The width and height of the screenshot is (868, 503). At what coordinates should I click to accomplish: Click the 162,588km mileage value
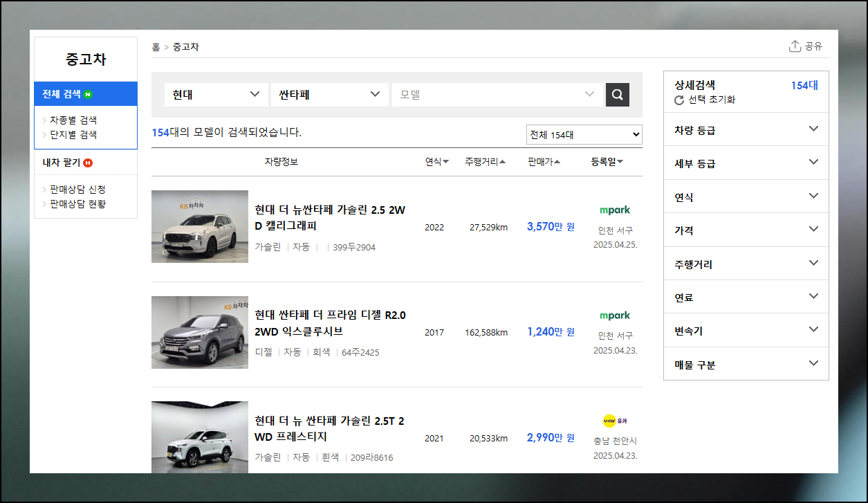click(486, 332)
